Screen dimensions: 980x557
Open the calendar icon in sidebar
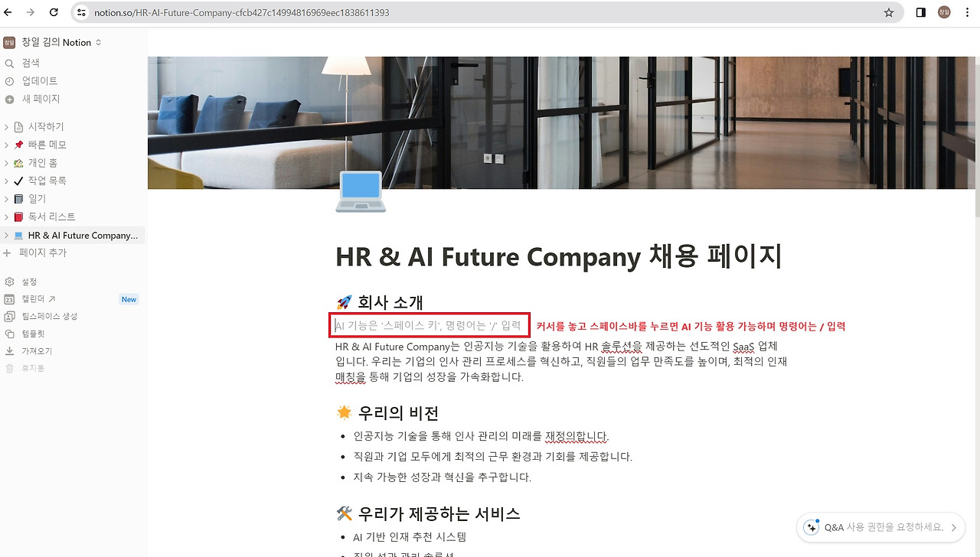(9, 299)
